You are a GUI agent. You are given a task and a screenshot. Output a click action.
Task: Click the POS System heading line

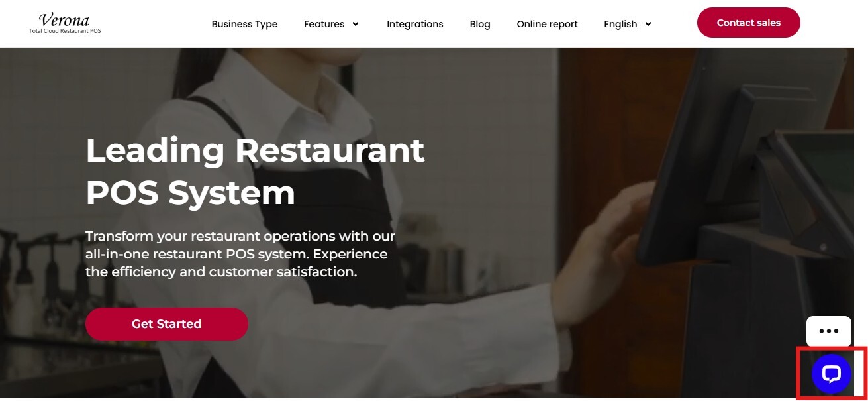pos(190,193)
